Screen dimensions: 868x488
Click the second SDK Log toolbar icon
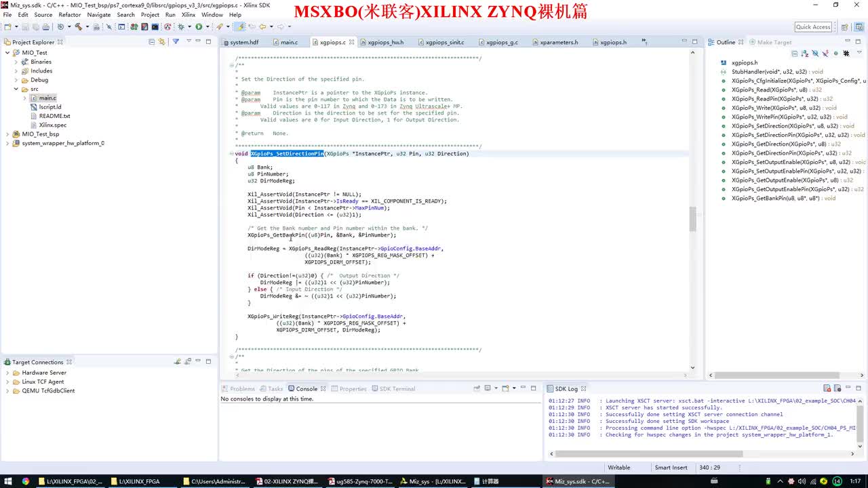click(x=837, y=388)
